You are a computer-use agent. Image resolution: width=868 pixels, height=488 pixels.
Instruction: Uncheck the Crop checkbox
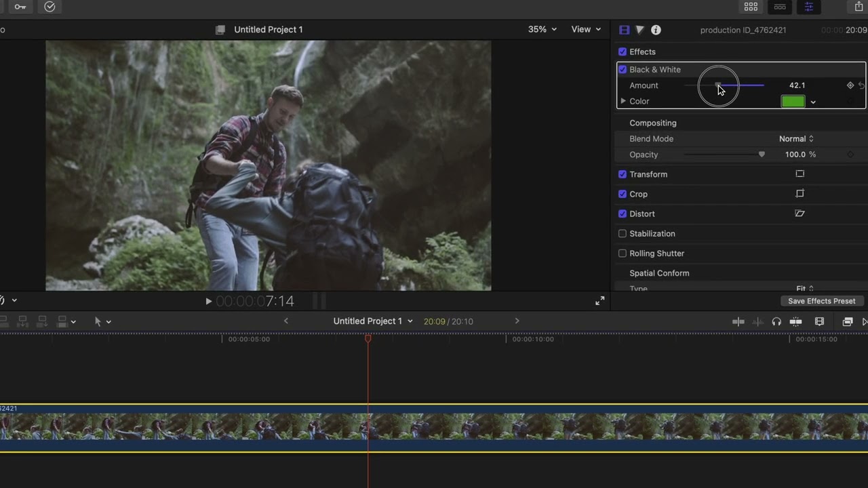pyautogui.click(x=623, y=194)
